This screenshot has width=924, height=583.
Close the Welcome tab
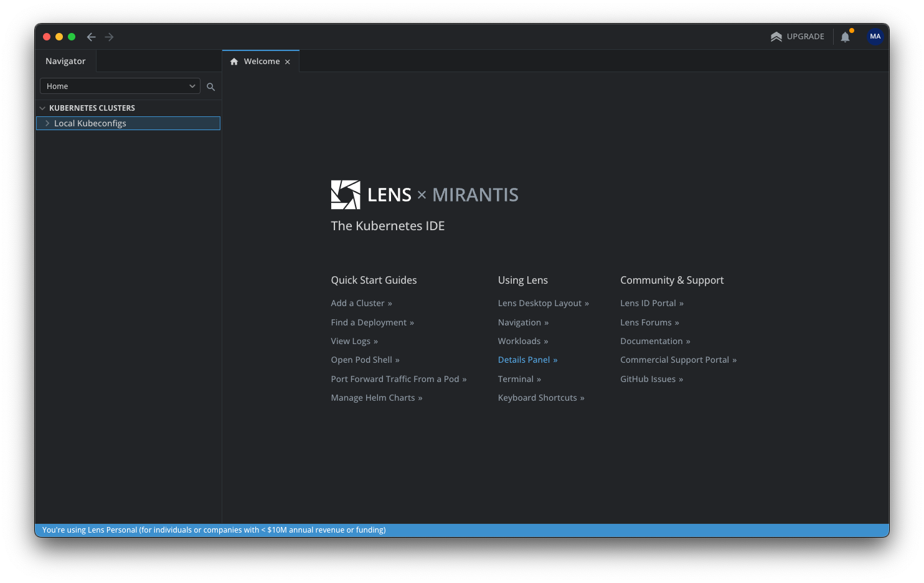tap(288, 62)
